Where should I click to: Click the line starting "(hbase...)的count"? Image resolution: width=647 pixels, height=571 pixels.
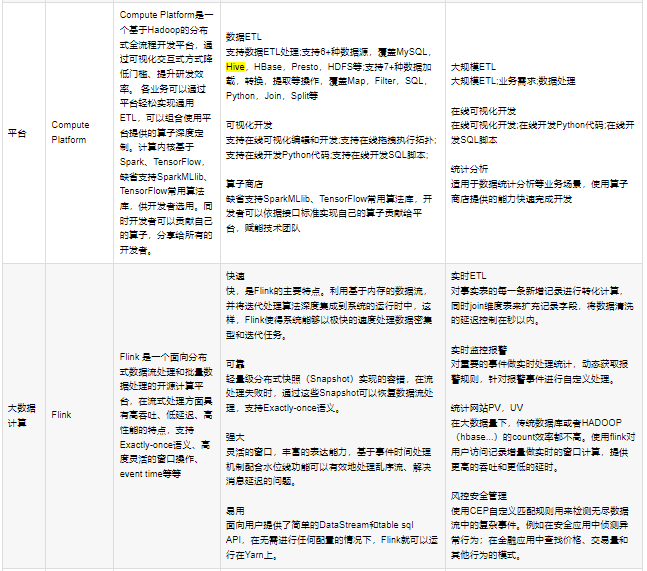click(x=543, y=437)
